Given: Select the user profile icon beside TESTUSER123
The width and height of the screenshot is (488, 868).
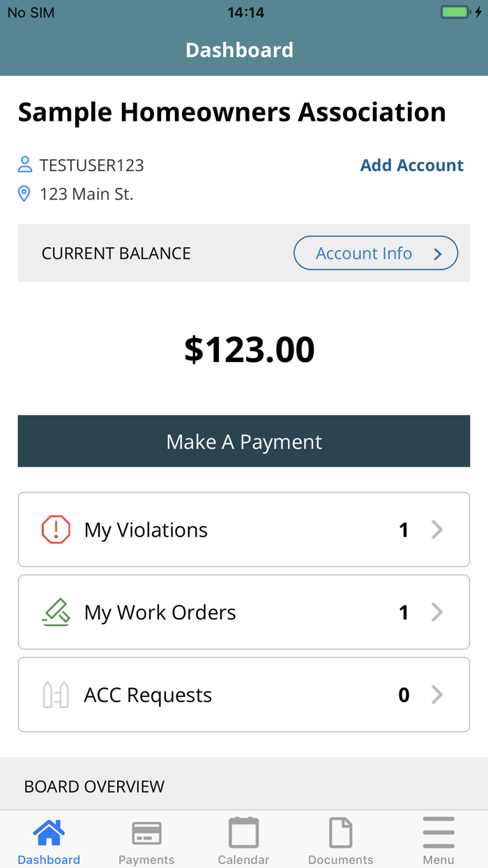Looking at the screenshot, I should point(24,165).
